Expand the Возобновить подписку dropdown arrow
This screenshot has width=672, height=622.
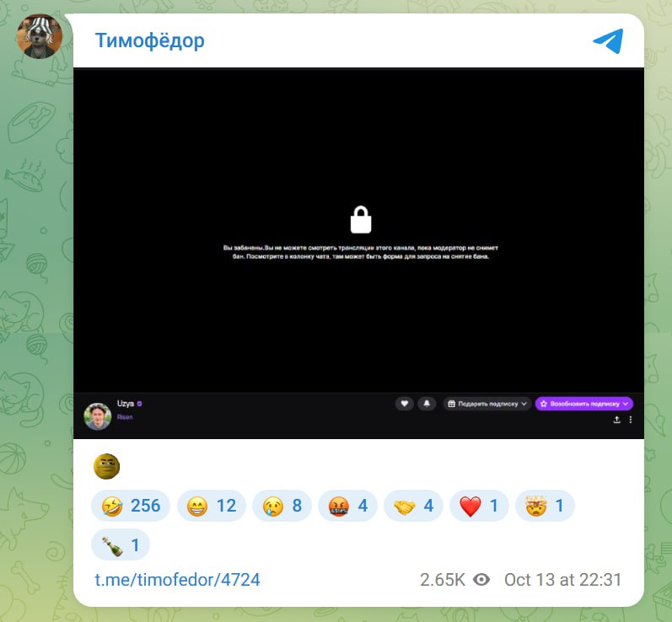pyautogui.click(x=626, y=404)
